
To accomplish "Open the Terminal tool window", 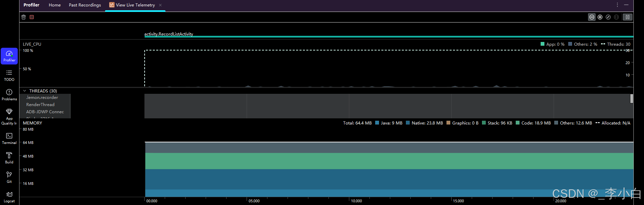I will 9,138.
